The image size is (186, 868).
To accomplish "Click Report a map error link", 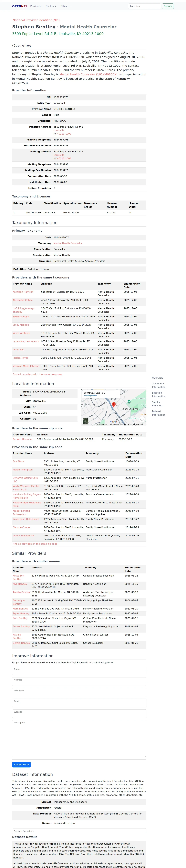I will click(139, 425).
